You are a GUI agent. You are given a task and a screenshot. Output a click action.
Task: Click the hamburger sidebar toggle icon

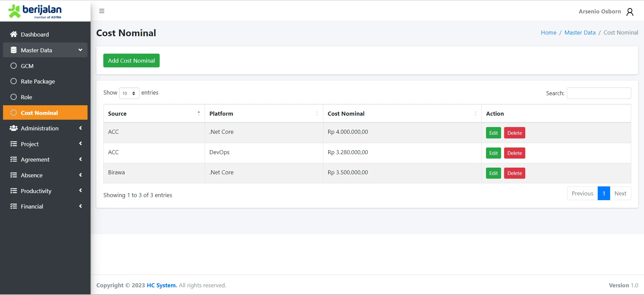[x=102, y=11]
